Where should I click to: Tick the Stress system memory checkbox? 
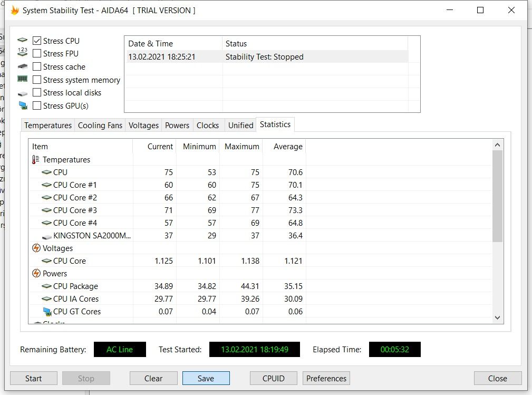[x=36, y=80]
